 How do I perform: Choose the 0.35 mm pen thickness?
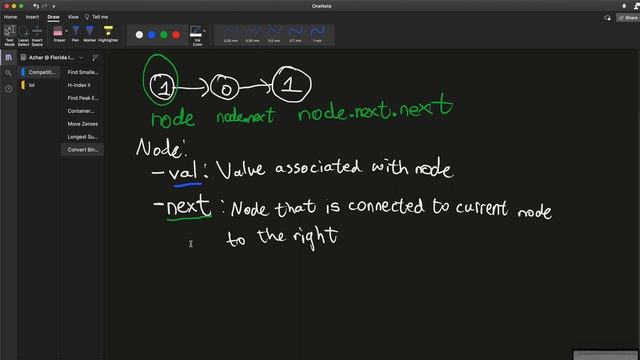(x=252, y=35)
